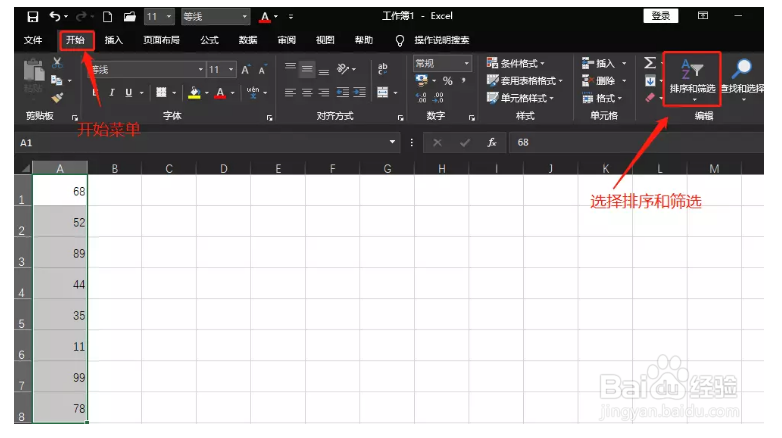The width and height of the screenshot is (782, 438).
Task: Create a new blank workbook icon
Action: (x=107, y=17)
